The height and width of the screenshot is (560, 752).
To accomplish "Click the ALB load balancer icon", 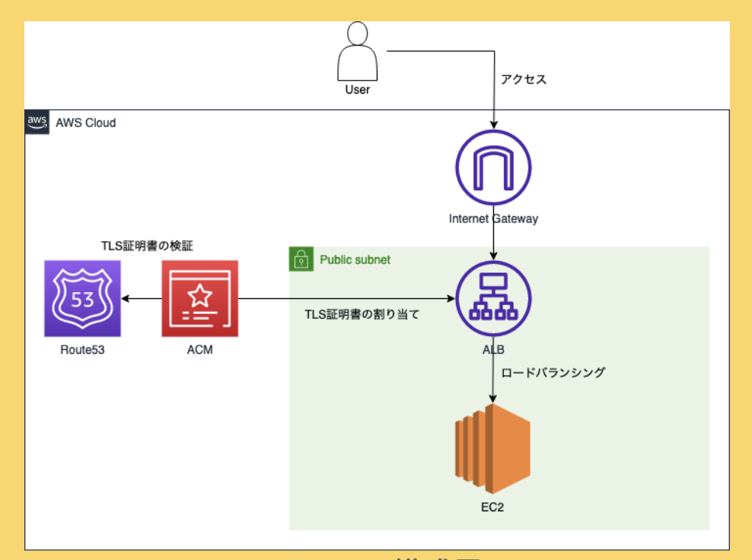I will pyautogui.click(x=493, y=299).
